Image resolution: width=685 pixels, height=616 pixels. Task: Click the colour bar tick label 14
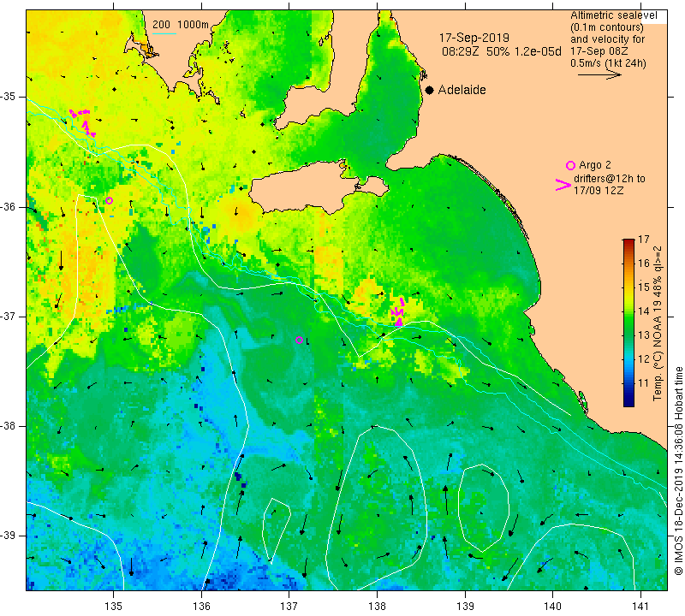pyautogui.click(x=644, y=311)
